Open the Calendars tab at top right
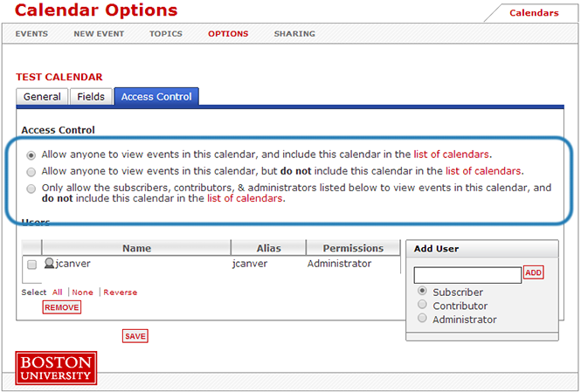Screen dimensions: 581x392 pos(534,13)
